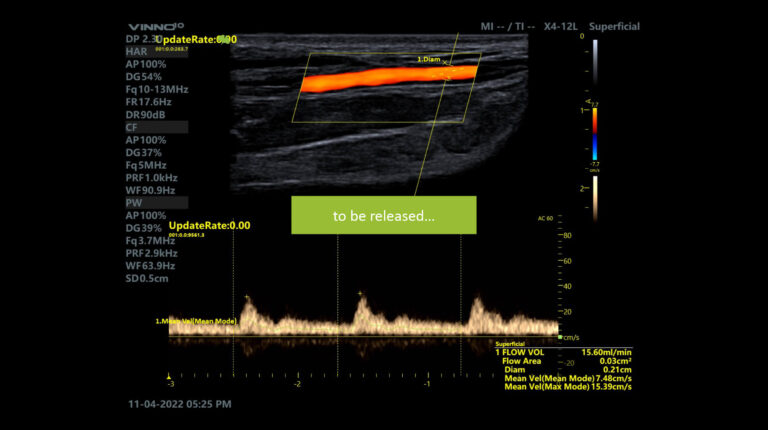Click the -2 mark on the time axis
Image resolution: width=768 pixels, height=430 pixels.
pyautogui.click(x=297, y=384)
